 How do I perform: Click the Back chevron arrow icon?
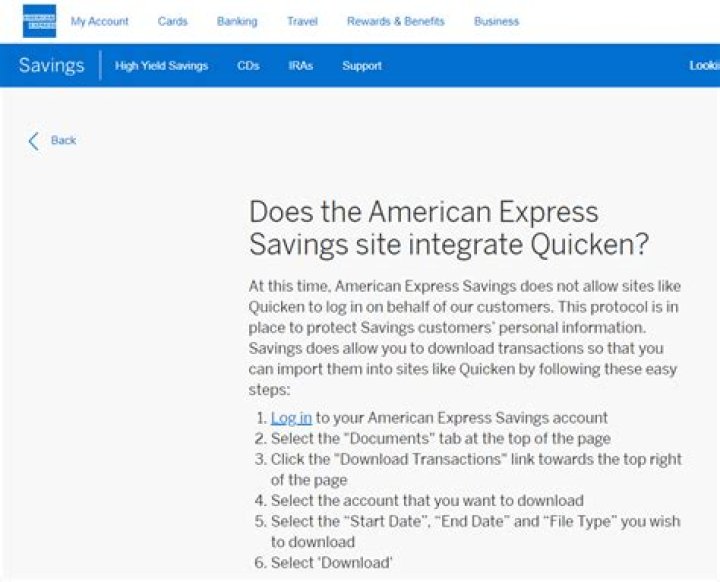coord(34,141)
